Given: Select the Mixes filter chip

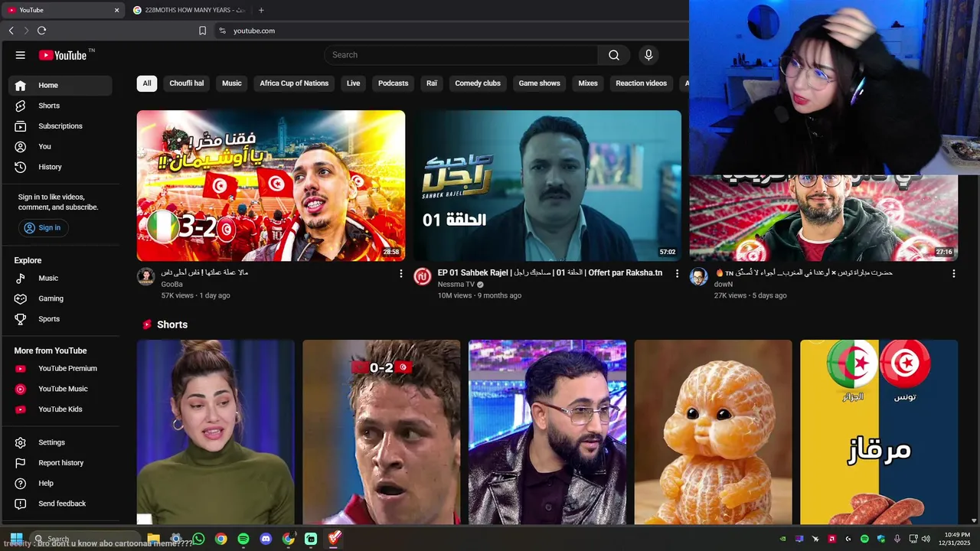Looking at the screenshot, I should (588, 83).
